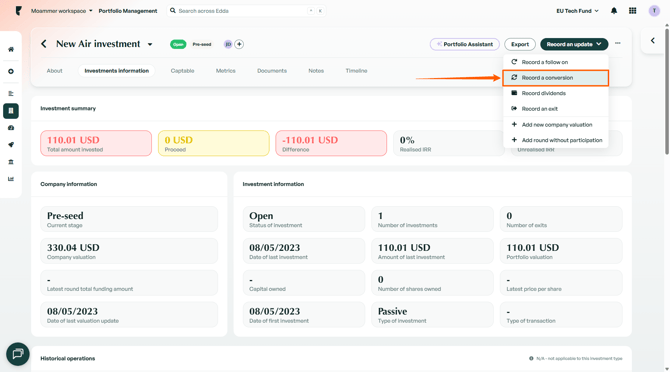Select Record an exit
670x372 pixels.
[555, 108]
